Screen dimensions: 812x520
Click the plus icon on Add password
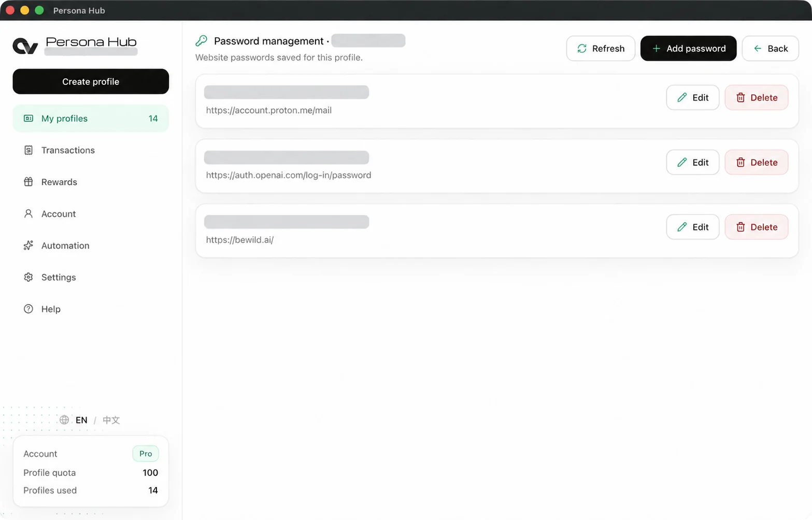point(656,48)
